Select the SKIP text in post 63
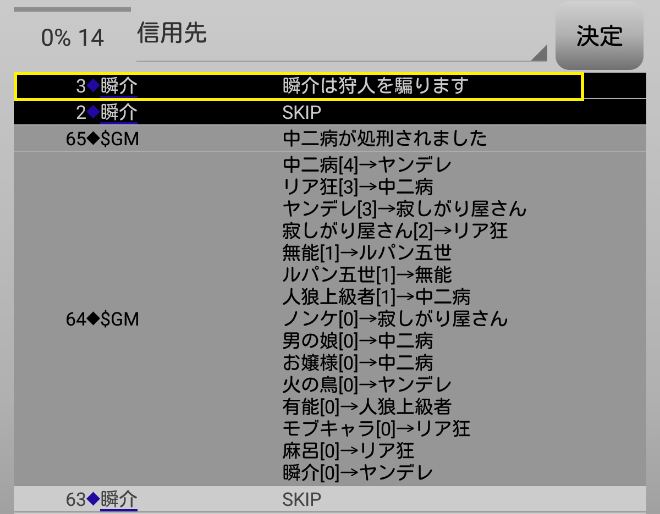The height and width of the screenshot is (514, 660). (x=301, y=499)
